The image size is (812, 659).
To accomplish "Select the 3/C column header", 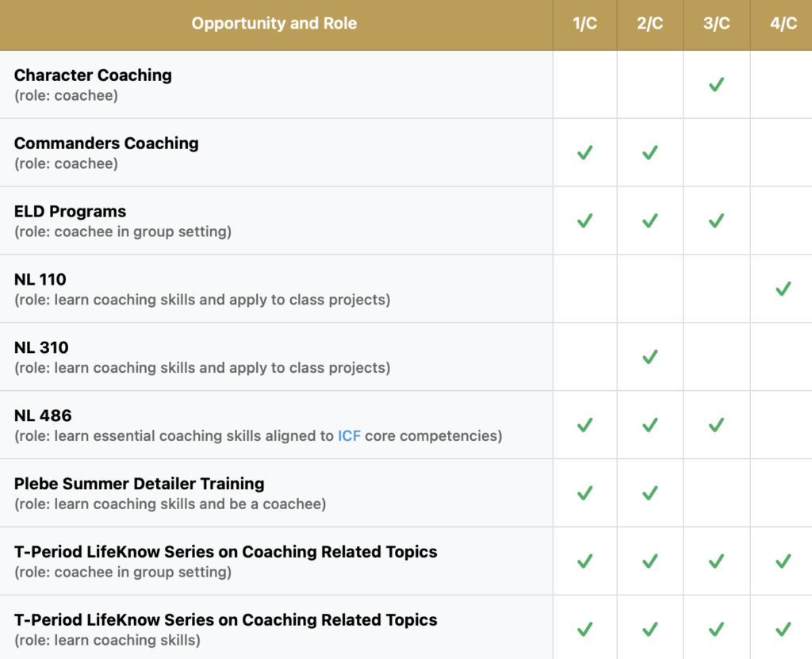I will pos(716,24).
